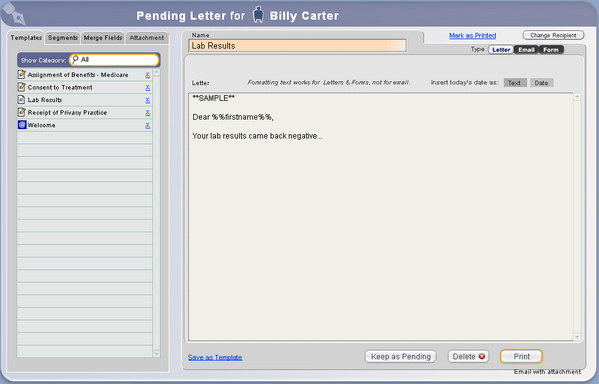Click template list scrollbar down arrow

156,354
